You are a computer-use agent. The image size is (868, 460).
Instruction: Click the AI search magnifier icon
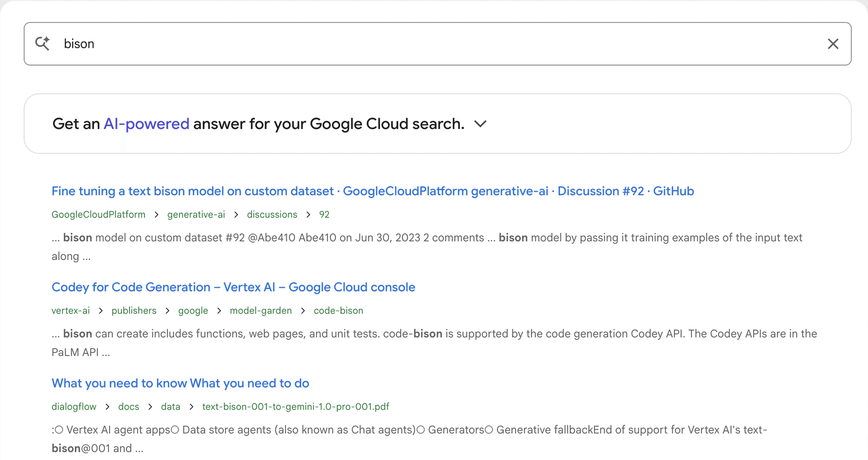tap(42, 43)
